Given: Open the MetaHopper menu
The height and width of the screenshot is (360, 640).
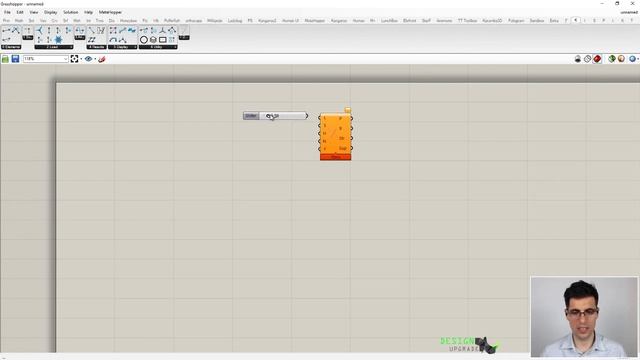Looking at the screenshot, I should pos(110,12).
